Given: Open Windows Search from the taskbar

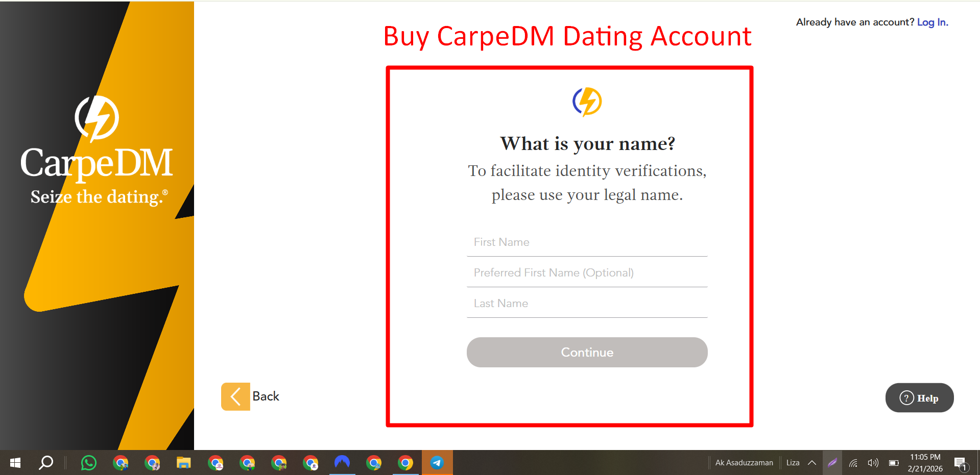Looking at the screenshot, I should click(x=45, y=462).
